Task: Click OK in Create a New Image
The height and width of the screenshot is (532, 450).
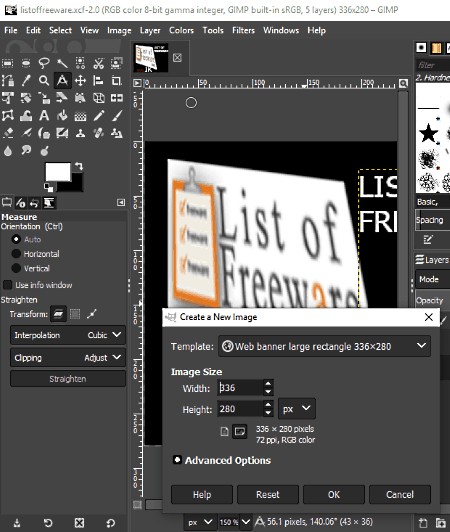Action: point(334,495)
